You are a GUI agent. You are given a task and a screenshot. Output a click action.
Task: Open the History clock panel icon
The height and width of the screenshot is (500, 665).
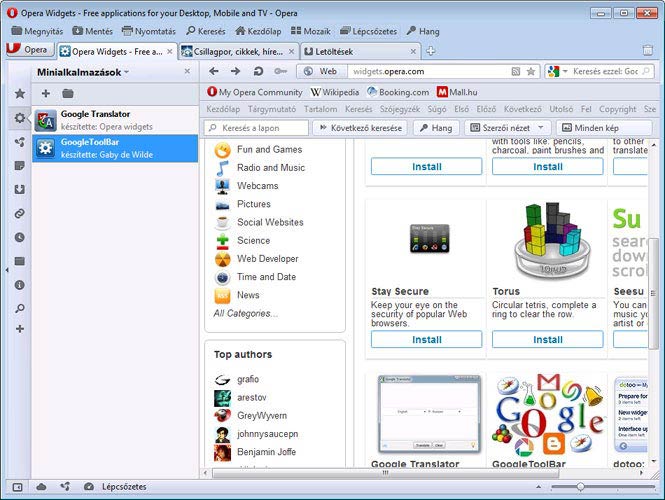[x=20, y=237]
